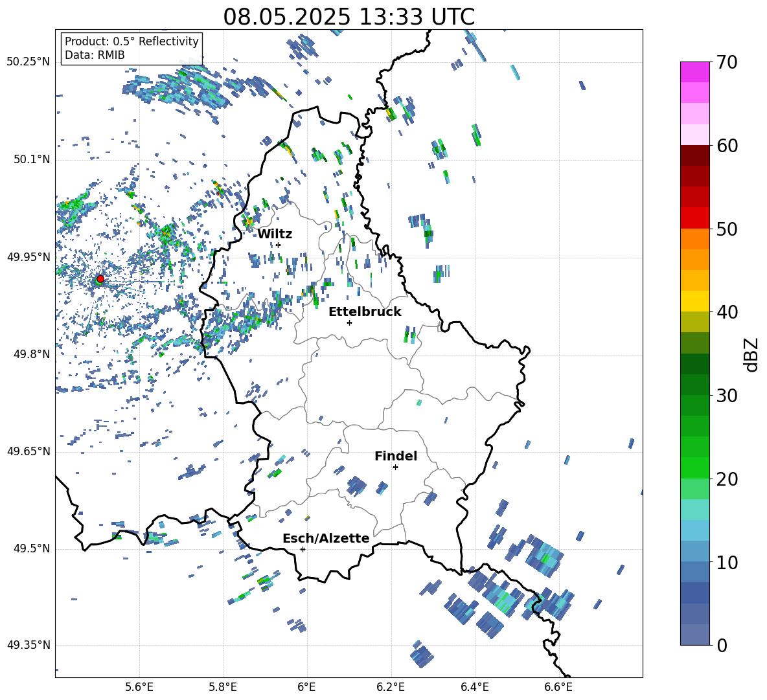Click the 5.8°E longitude label
The height and width of the screenshot is (700, 767).
coord(223,687)
